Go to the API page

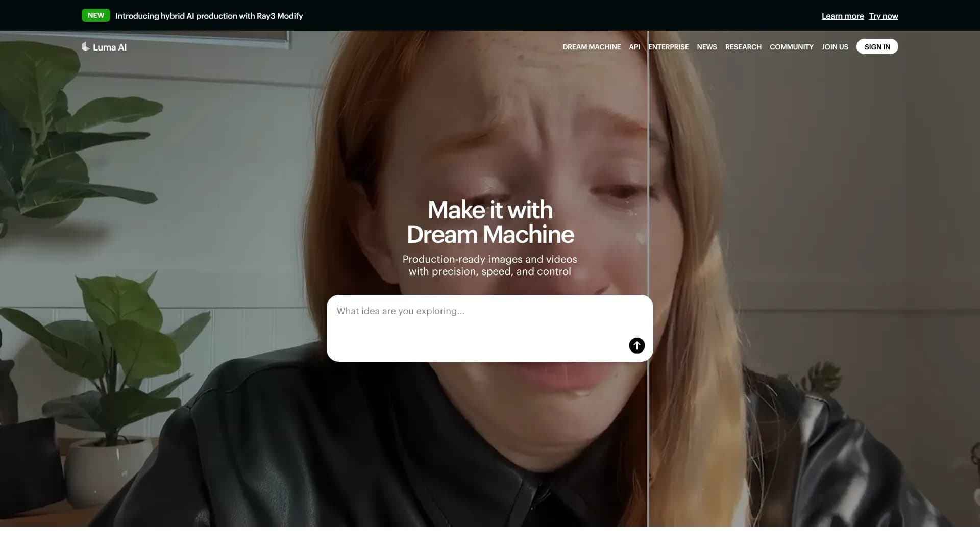pyautogui.click(x=634, y=47)
